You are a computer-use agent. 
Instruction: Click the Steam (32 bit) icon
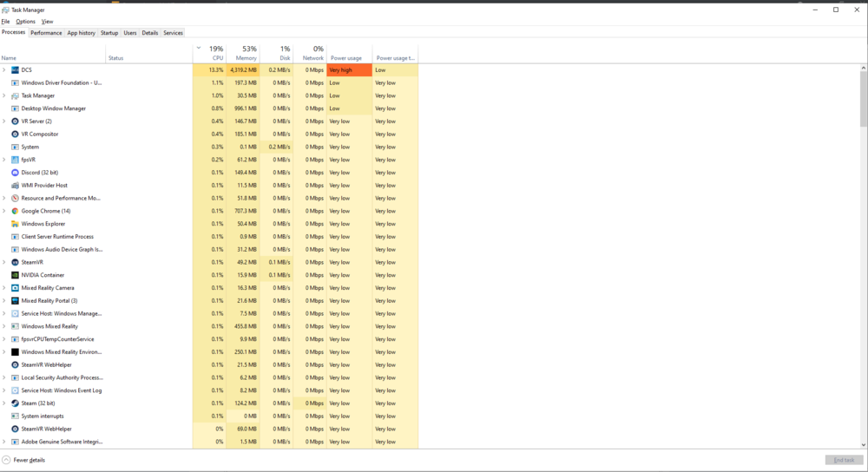click(15, 403)
